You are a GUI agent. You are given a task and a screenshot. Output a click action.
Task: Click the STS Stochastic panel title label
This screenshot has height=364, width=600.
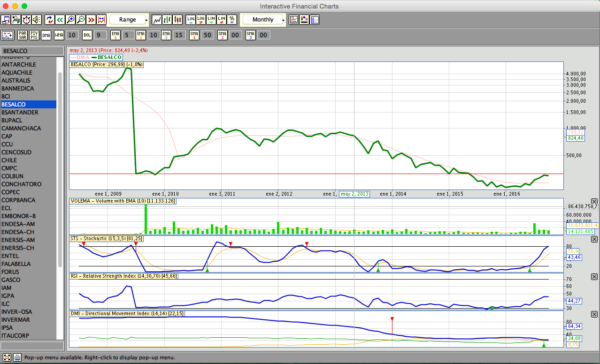tap(106, 239)
